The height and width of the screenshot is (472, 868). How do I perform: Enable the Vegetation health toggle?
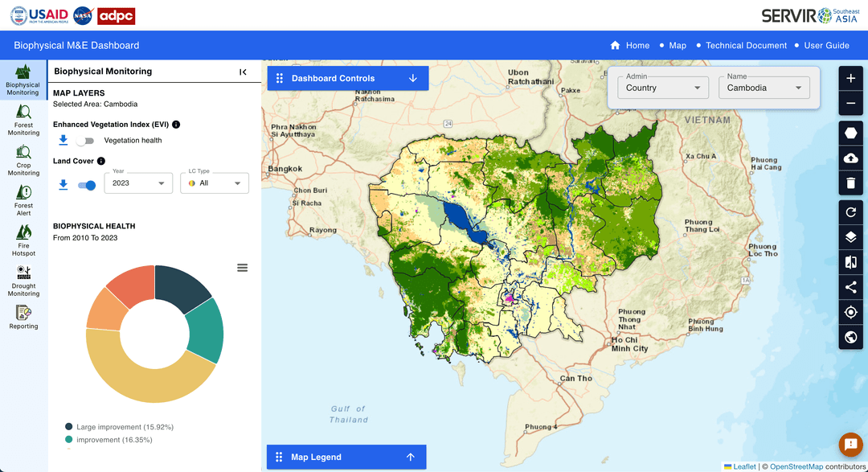tap(84, 139)
